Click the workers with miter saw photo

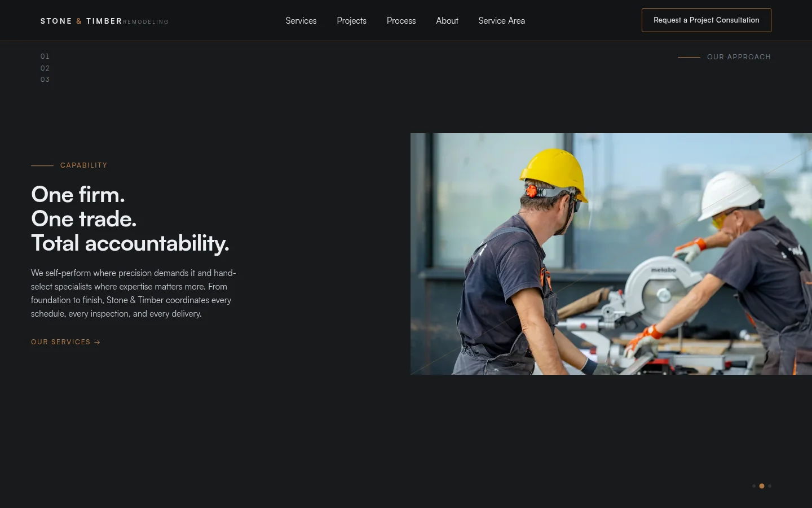[611, 254]
